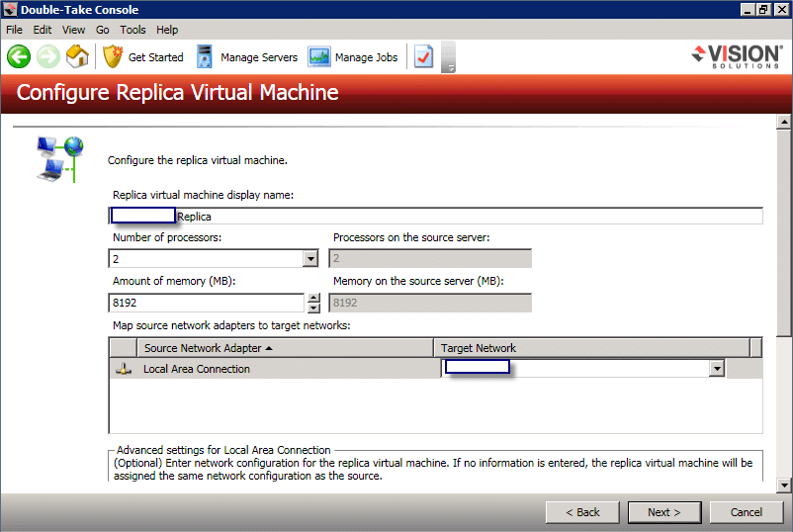Open the File menu

click(x=14, y=30)
